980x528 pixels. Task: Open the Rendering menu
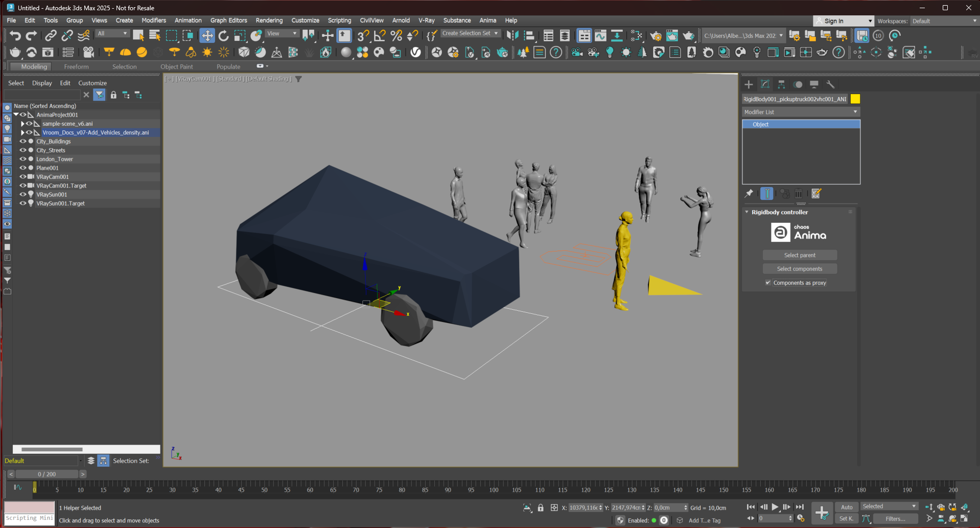(269, 20)
